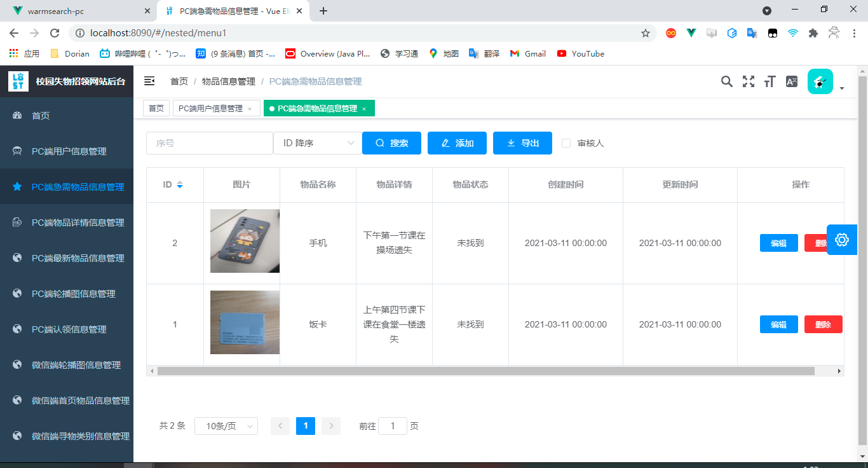Open the Dorian bookmarks folder
Screen dimensions: 868x468
point(70,53)
